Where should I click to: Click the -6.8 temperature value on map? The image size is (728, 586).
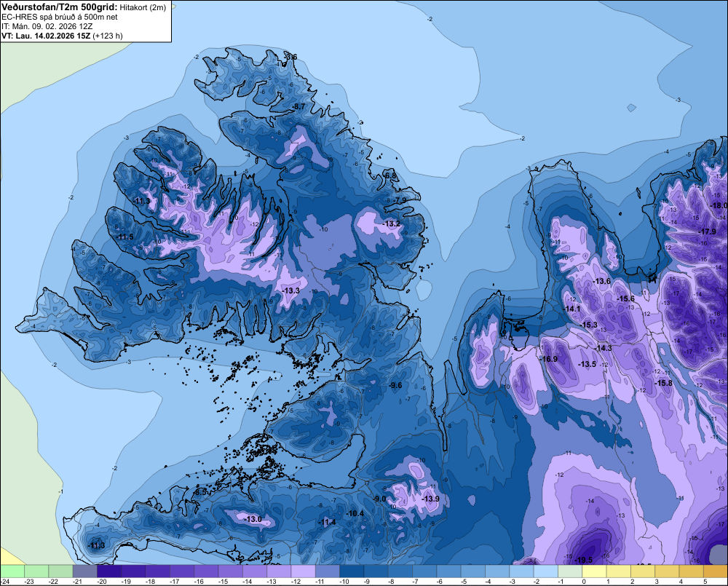point(390,175)
